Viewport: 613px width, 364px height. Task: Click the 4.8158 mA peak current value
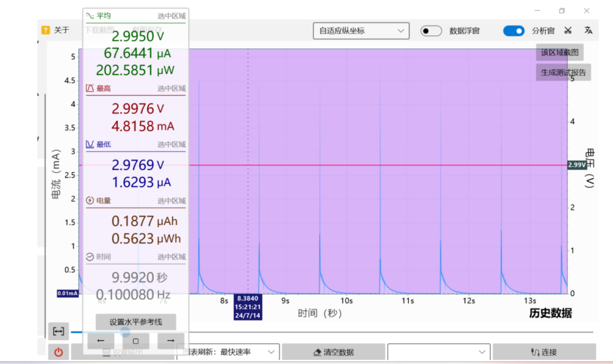click(143, 126)
